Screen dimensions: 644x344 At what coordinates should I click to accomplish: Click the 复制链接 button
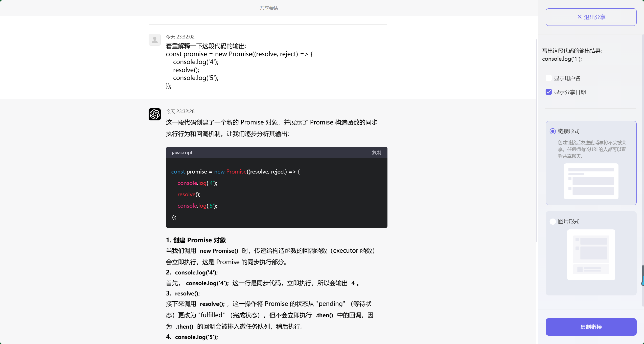pyautogui.click(x=591, y=327)
